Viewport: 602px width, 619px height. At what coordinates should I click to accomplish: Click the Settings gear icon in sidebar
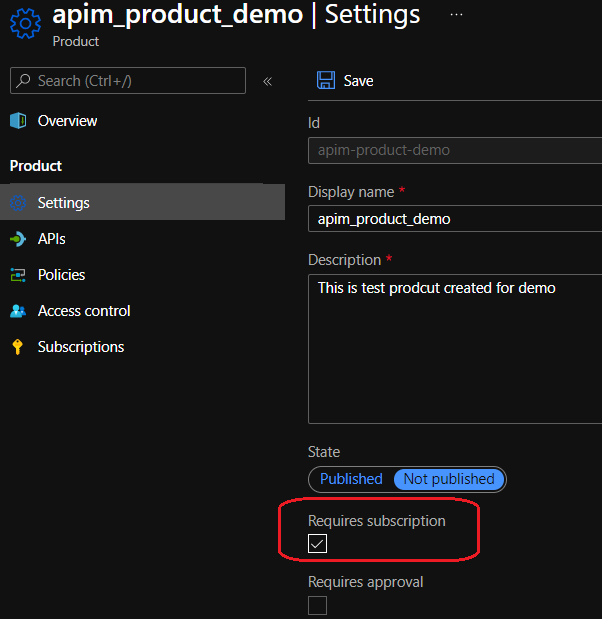[18, 203]
